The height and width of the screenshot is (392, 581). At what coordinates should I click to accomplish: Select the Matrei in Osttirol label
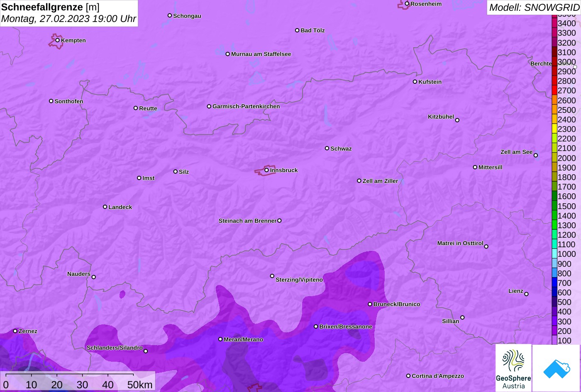pos(460,243)
